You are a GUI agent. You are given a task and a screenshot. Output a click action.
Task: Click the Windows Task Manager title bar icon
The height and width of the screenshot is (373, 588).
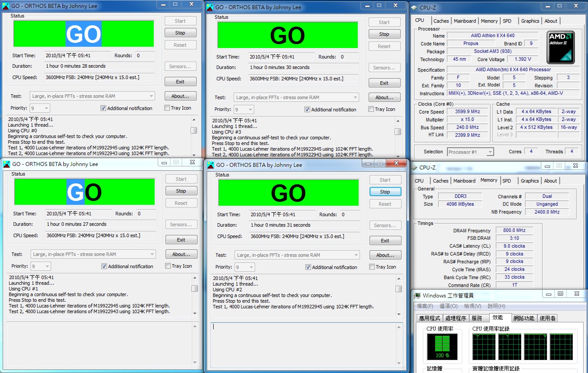417,296
